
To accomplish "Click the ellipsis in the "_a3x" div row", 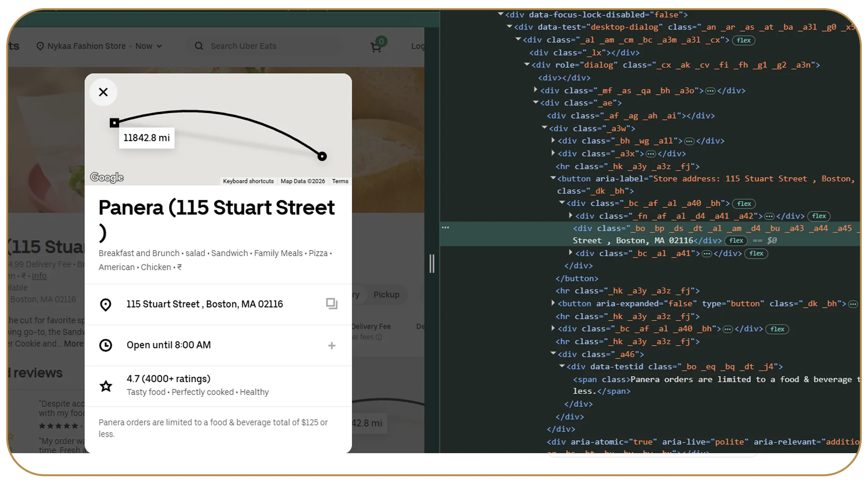I will point(651,154).
